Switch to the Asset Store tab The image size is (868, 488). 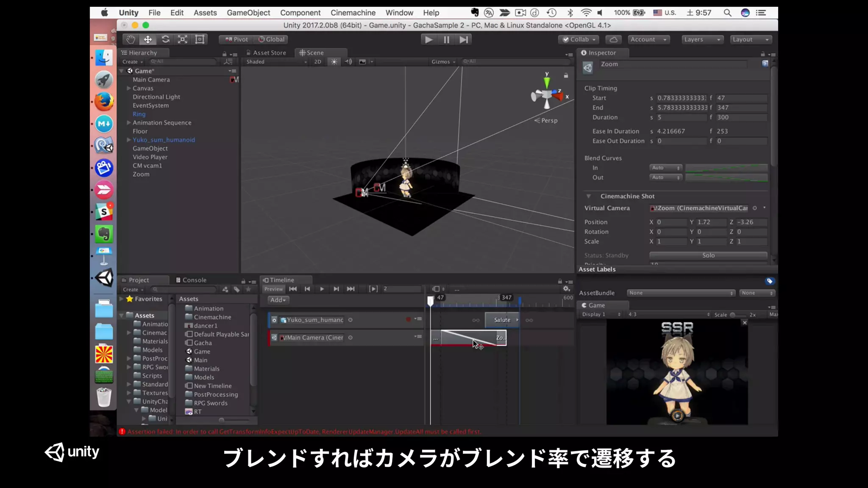pyautogui.click(x=266, y=53)
